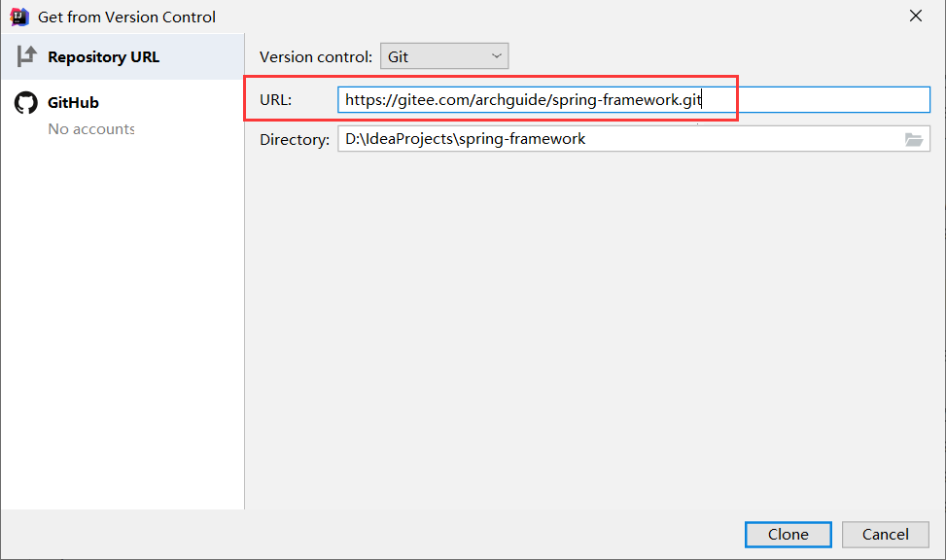This screenshot has height=560, width=946.
Task: Close the Get from Version Control dialog
Action: point(916,17)
